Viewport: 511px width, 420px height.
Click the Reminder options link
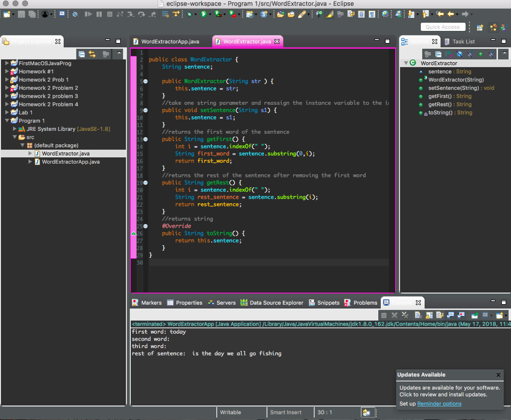(x=439, y=404)
